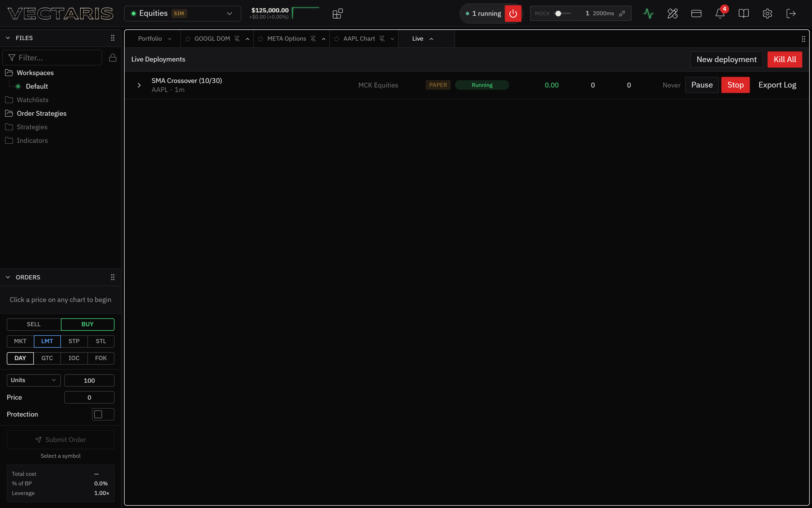The width and height of the screenshot is (812, 508).
Task: Collapse the ORDERS panel chevron
Action: point(8,277)
